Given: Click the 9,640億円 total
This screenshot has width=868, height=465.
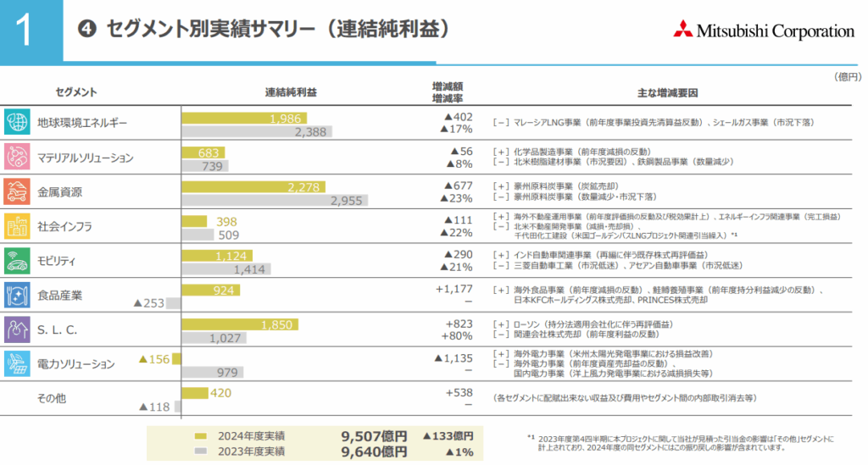Looking at the screenshot, I should [x=374, y=451].
